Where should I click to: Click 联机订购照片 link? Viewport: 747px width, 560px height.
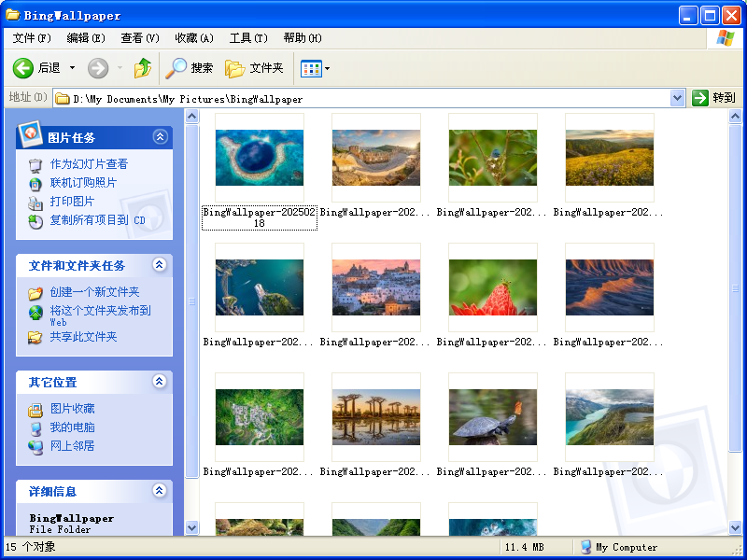tap(83, 183)
